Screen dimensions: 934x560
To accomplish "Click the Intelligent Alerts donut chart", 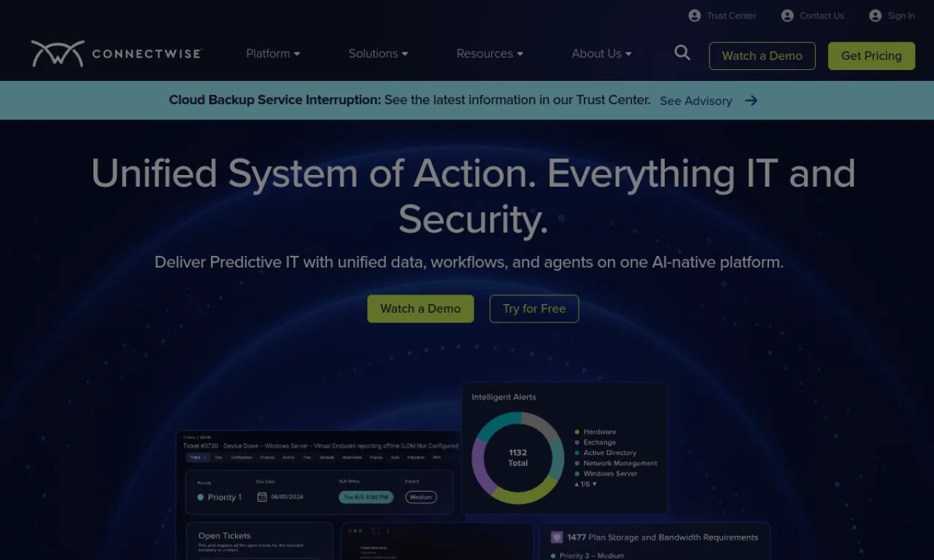I will click(x=517, y=458).
